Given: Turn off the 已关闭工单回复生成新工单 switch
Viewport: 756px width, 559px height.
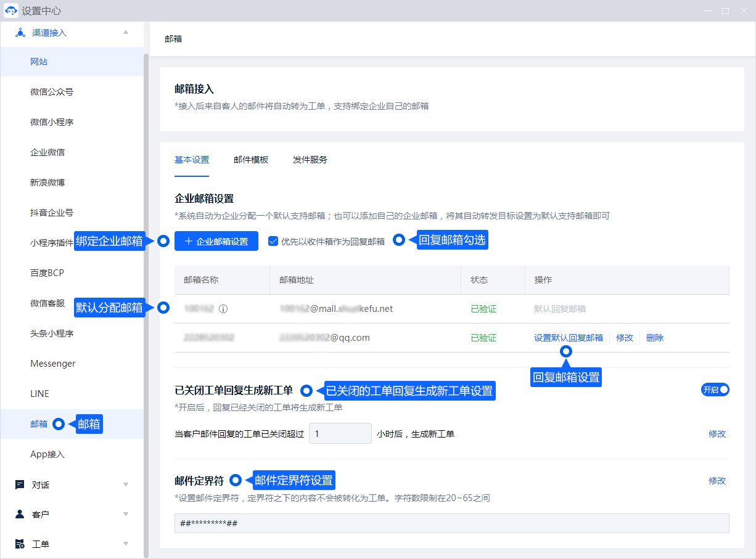Looking at the screenshot, I should pyautogui.click(x=715, y=390).
